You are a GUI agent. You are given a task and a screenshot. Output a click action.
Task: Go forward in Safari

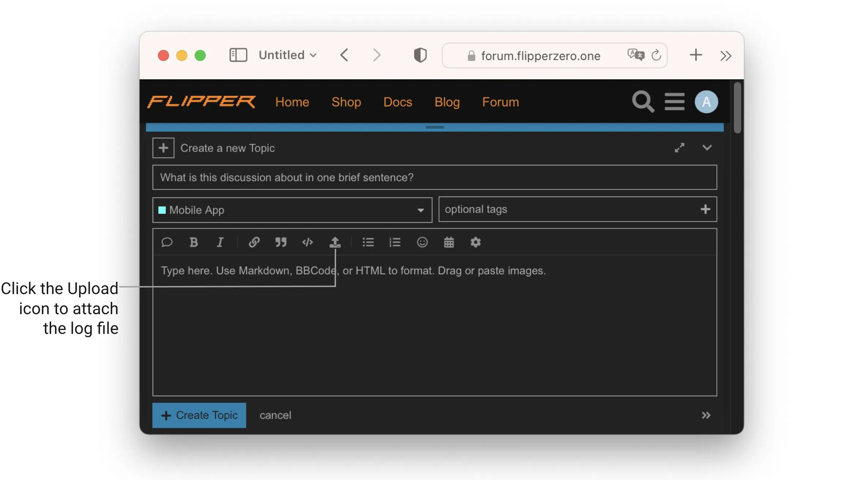tap(377, 55)
